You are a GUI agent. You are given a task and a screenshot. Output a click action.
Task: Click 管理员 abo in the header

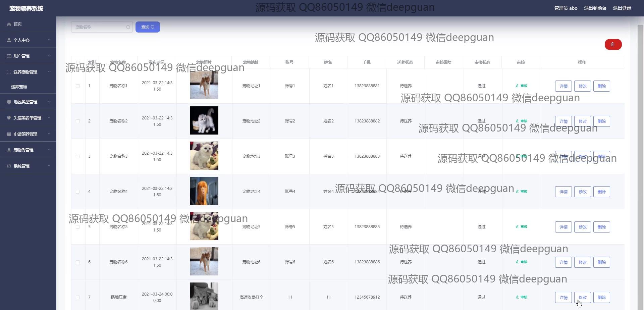click(566, 8)
